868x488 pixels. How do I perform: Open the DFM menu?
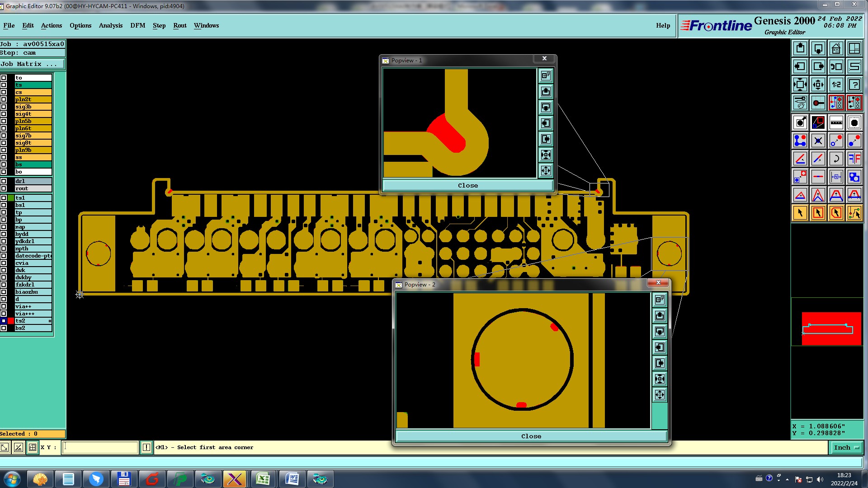pyautogui.click(x=137, y=25)
